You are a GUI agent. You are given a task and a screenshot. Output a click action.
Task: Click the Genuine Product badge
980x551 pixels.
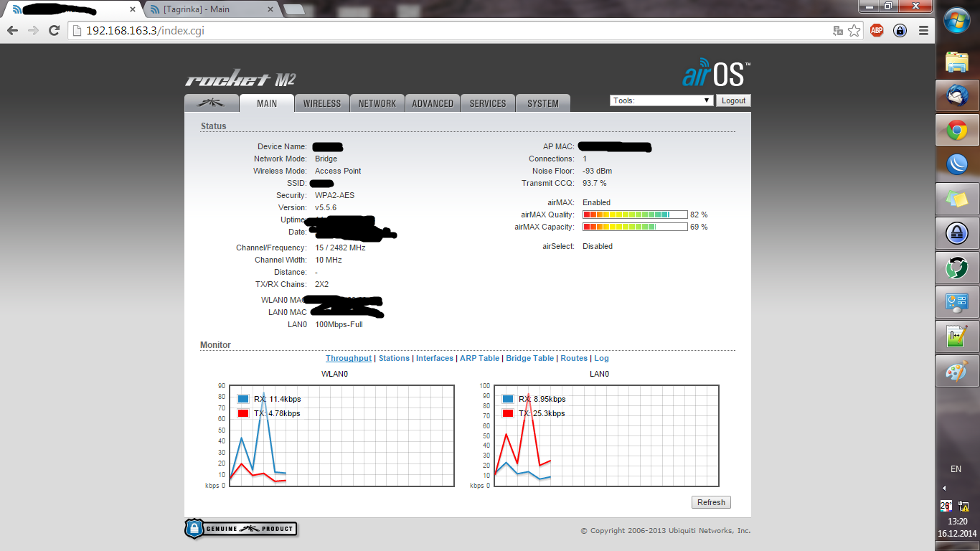241,529
